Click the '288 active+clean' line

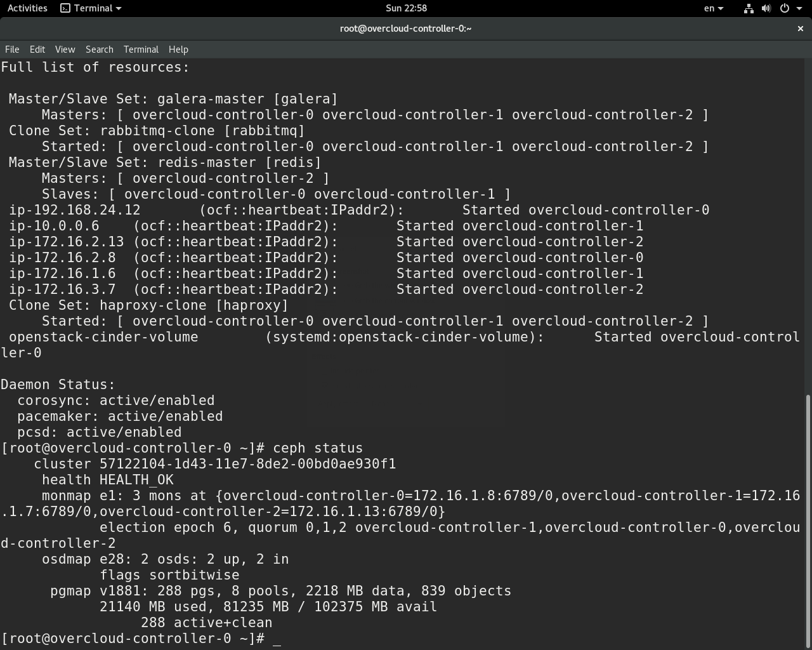click(x=207, y=623)
